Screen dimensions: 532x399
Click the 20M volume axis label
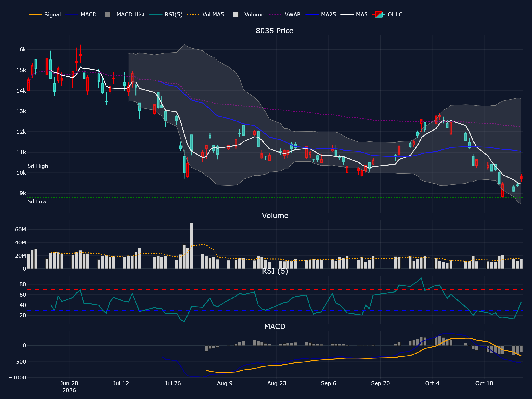[20, 256]
